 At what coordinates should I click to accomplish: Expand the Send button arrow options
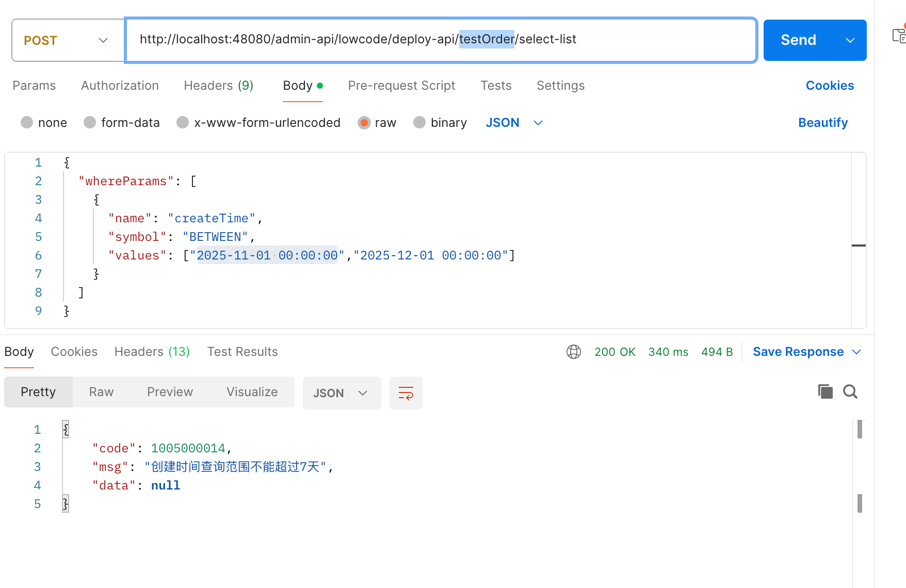point(850,40)
